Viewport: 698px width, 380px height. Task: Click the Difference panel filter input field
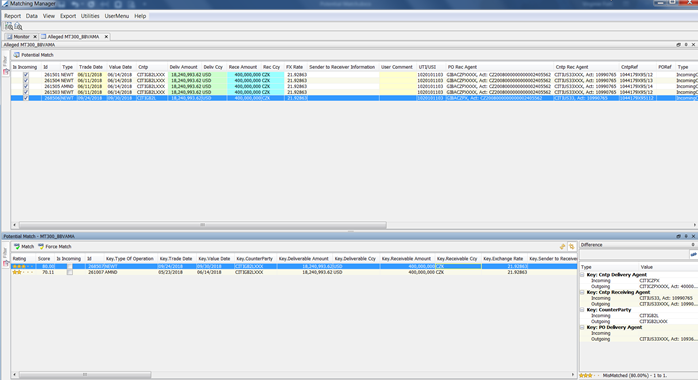[x=634, y=254]
